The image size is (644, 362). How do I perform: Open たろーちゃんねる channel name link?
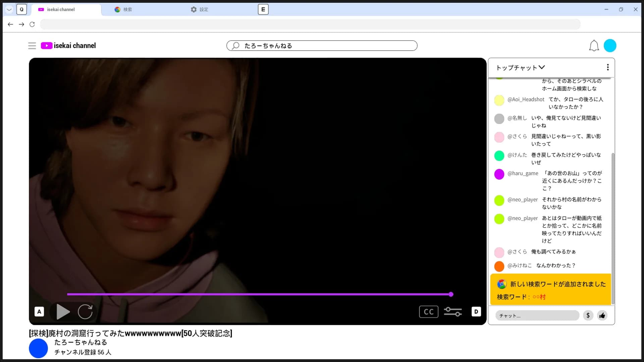point(80,342)
